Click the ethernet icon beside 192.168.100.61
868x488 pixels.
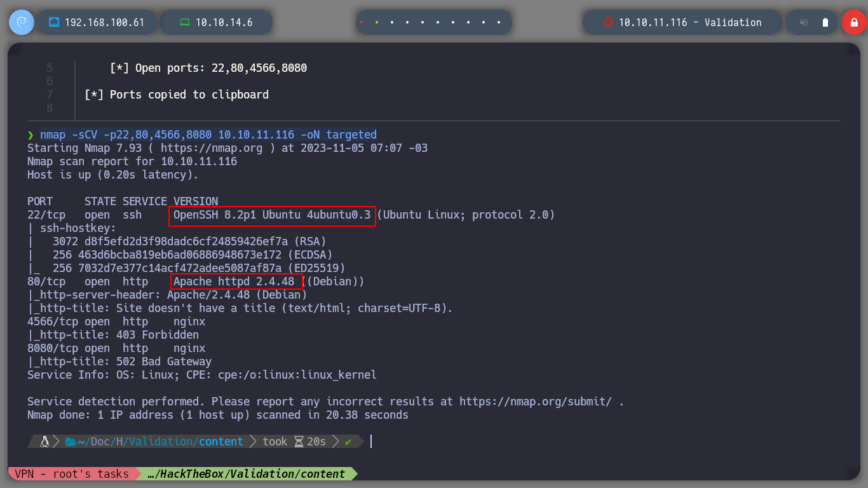(54, 22)
